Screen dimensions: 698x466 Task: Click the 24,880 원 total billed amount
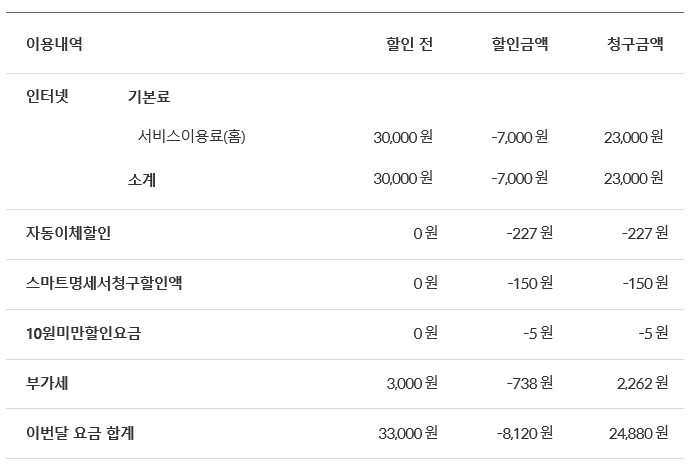tap(636, 433)
